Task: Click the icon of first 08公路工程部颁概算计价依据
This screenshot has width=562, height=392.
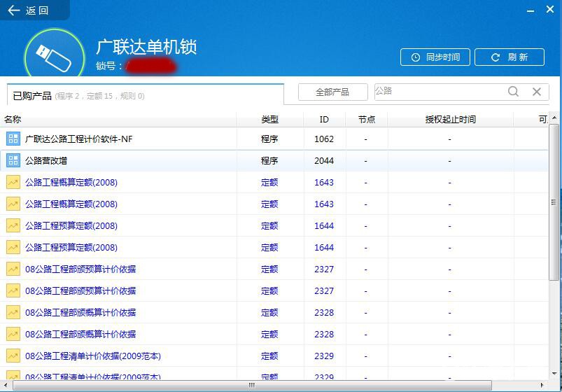Action: click(x=13, y=312)
